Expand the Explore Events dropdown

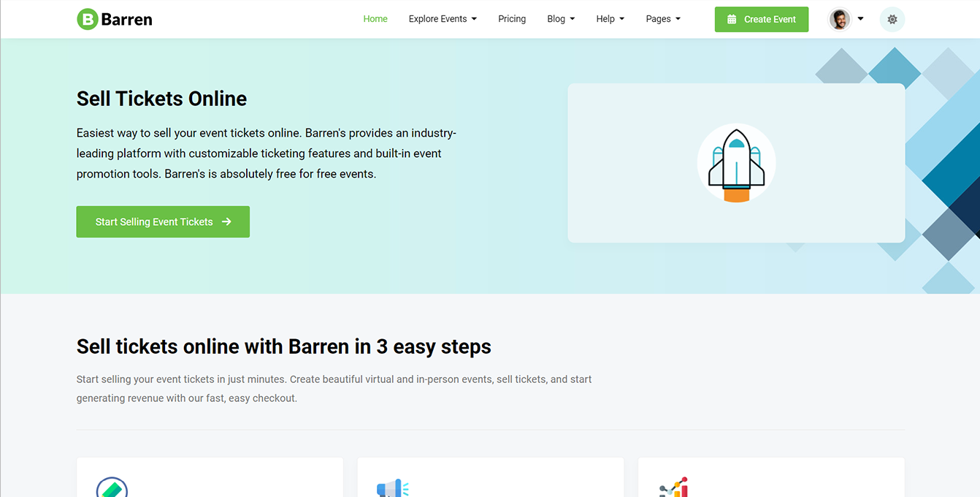[443, 19]
